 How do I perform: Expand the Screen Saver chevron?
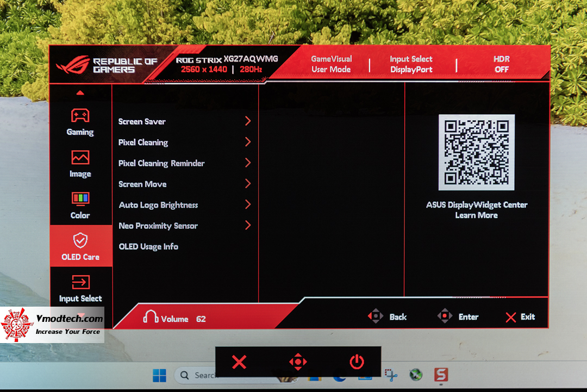click(248, 121)
